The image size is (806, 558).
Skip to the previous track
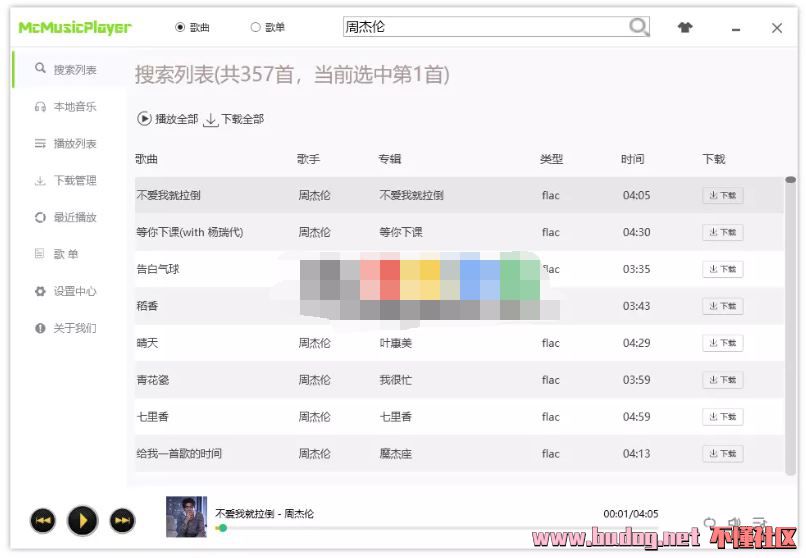42,520
